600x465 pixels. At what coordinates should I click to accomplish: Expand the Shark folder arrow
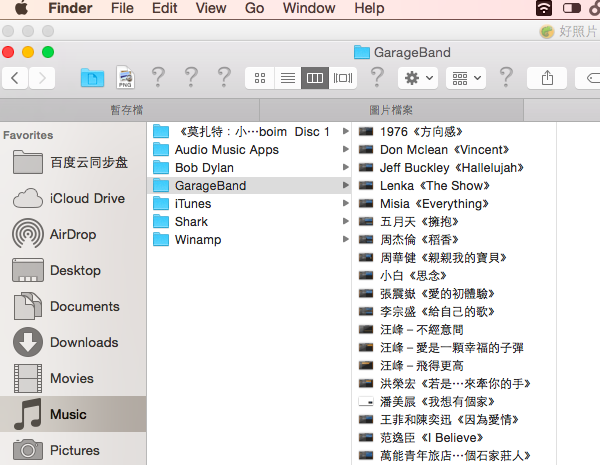pyautogui.click(x=346, y=221)
